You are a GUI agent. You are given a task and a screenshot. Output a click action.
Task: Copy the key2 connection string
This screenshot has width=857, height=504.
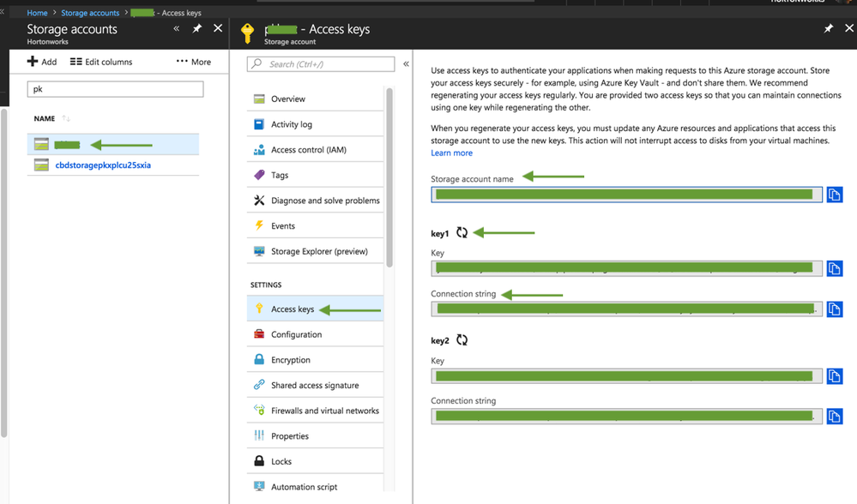click(835, 416)
